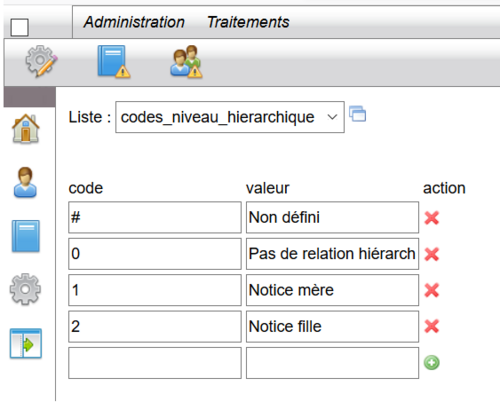This screenshot has height=402, width=500.
Task: Click the 'Notice mère' value field
Action: 332,290
